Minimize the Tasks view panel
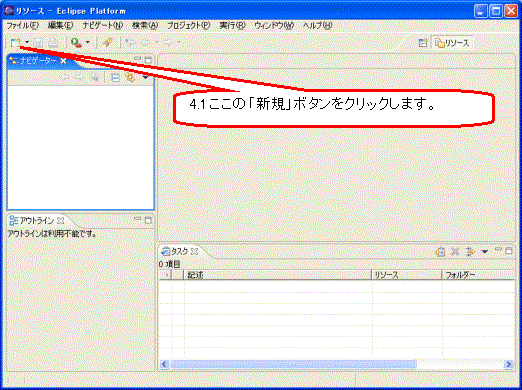 click(498, 249)
